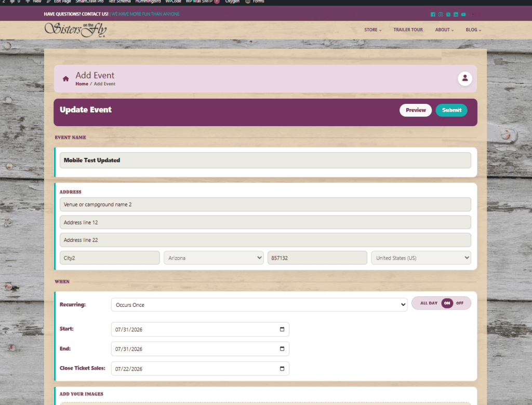Open the Instagram social icon
Screen dimensions: 532x405
pyautogui.click(x=441, y=15)
